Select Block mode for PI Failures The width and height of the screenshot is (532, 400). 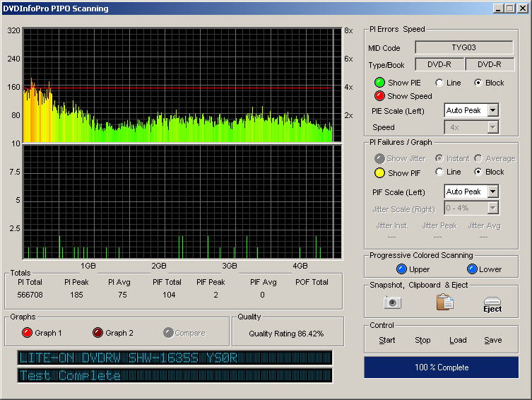pos(478,172)
